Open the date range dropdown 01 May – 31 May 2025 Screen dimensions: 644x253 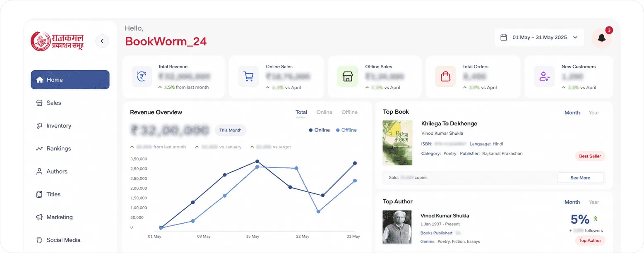(539, 37)
